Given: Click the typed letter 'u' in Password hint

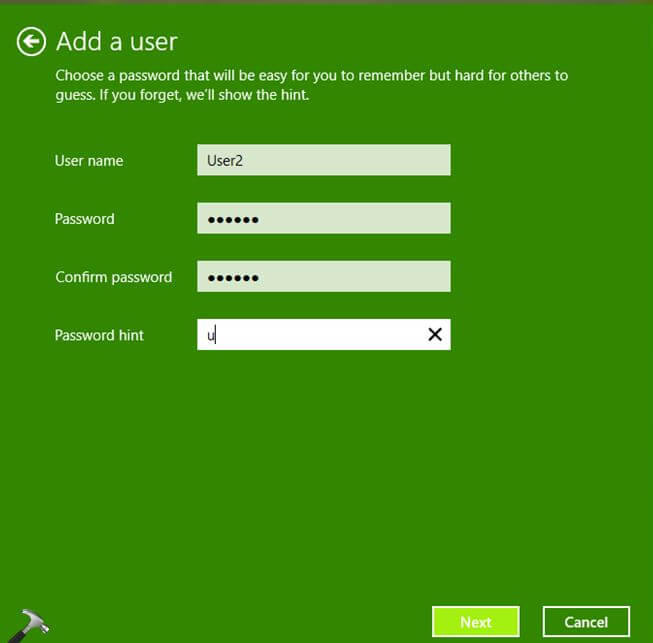Looking at the screenshot, I should (211, 336).
